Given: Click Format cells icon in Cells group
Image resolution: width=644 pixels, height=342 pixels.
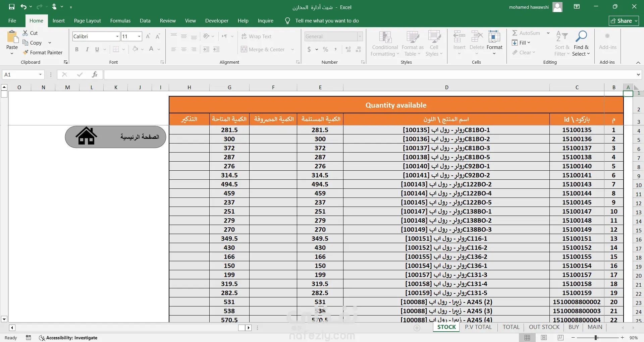Looking at the screenshot, I should [x=494, y=36].
